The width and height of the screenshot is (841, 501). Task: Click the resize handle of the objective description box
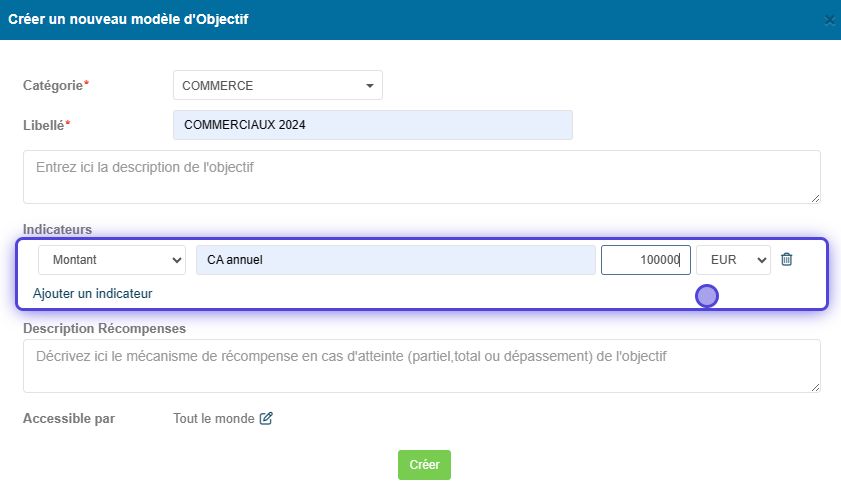pos(815,198)
